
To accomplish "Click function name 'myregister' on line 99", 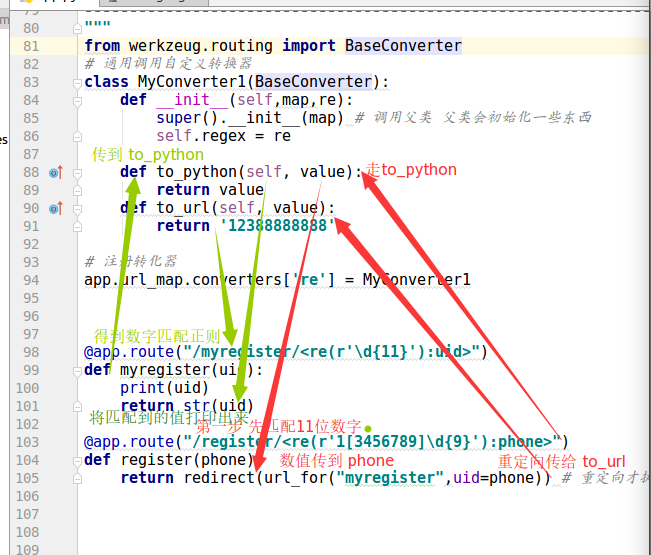I will pos(165,370).
